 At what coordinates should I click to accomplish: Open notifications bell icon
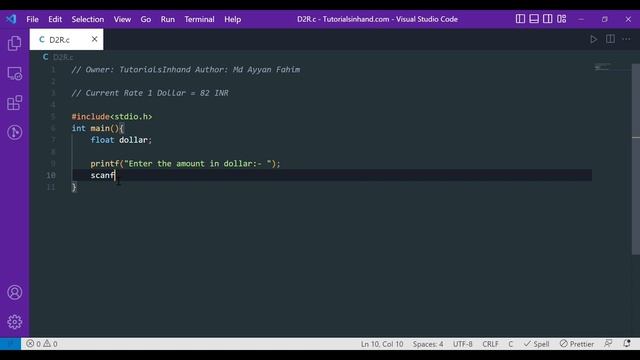tap(627, 344)
